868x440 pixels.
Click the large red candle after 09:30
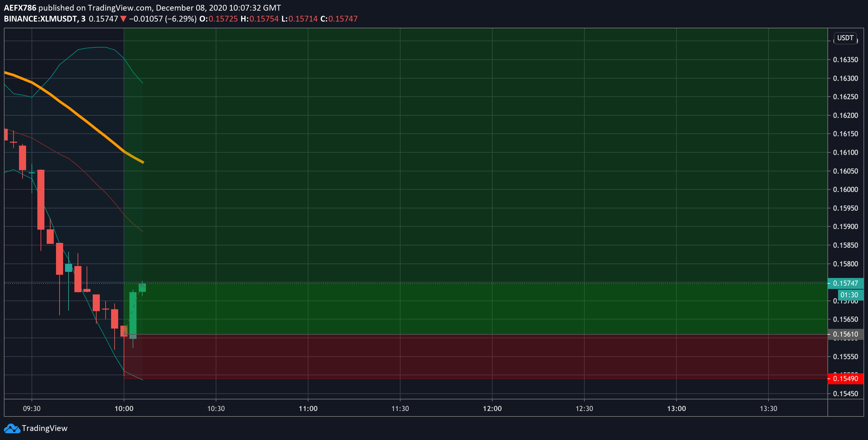pos(41,200)
